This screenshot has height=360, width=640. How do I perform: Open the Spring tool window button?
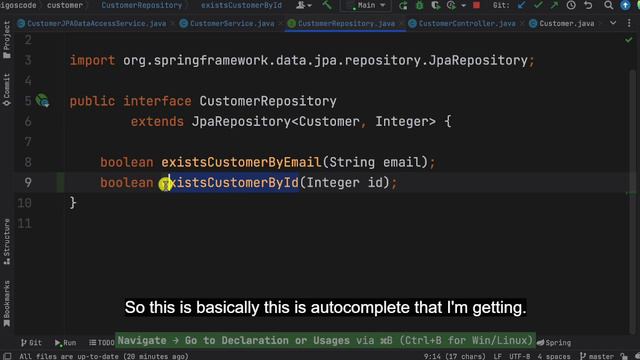click(x=554, y=342)
